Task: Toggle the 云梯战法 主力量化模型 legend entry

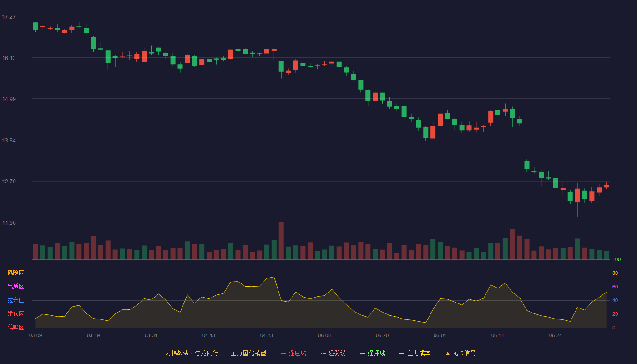Action: point(215,353)
